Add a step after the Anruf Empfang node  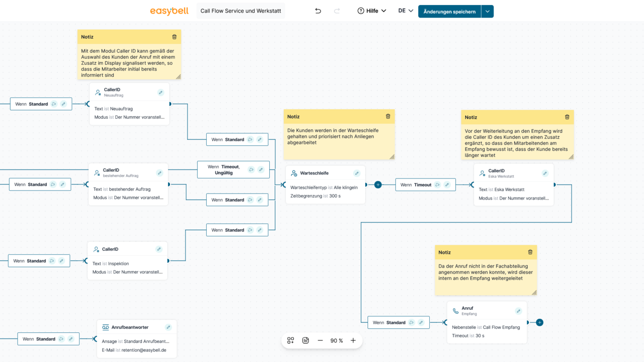point(539,323)
